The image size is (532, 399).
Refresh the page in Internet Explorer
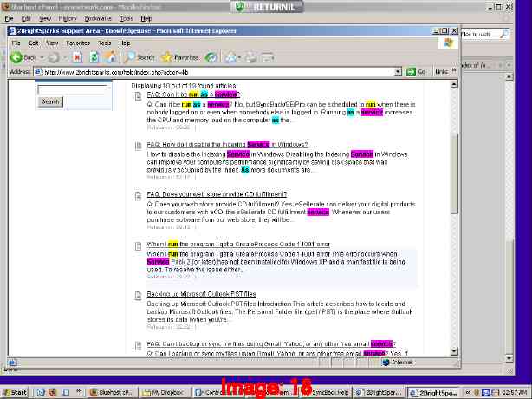tap(94, 57)
